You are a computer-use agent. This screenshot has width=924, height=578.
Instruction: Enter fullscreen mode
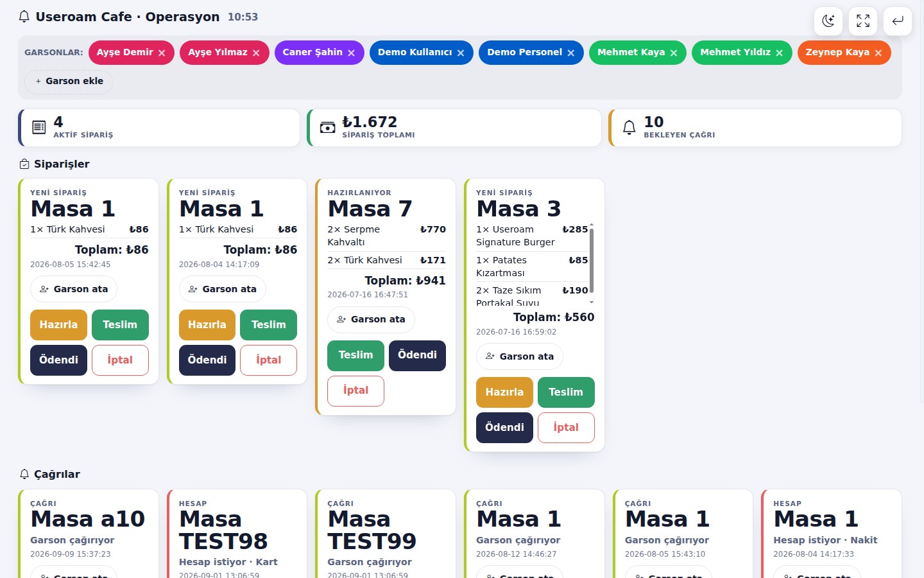[x=863, y=21]
